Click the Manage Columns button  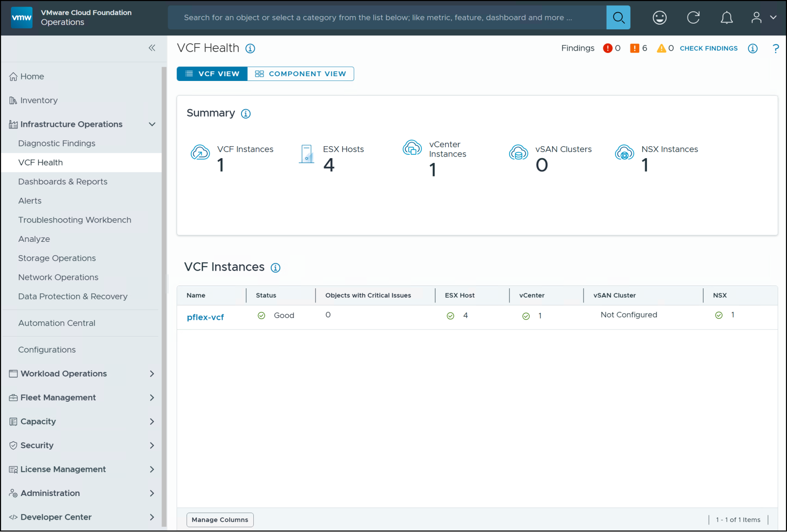tap(220, 520)
